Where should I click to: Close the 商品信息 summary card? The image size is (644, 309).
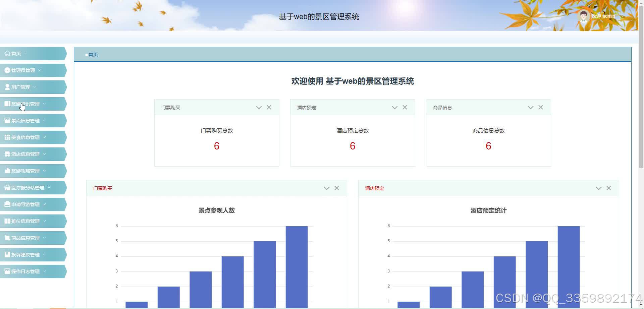coord(541,107)
